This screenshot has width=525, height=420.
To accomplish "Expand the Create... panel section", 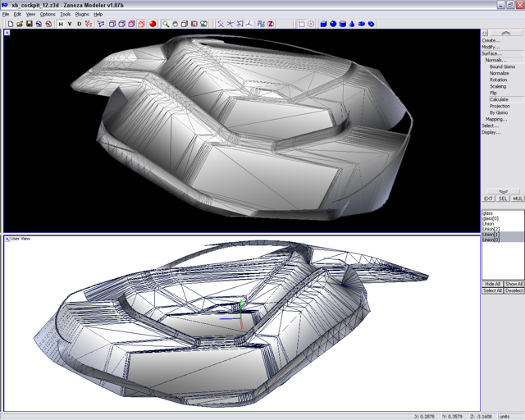I will coord(491,40).
